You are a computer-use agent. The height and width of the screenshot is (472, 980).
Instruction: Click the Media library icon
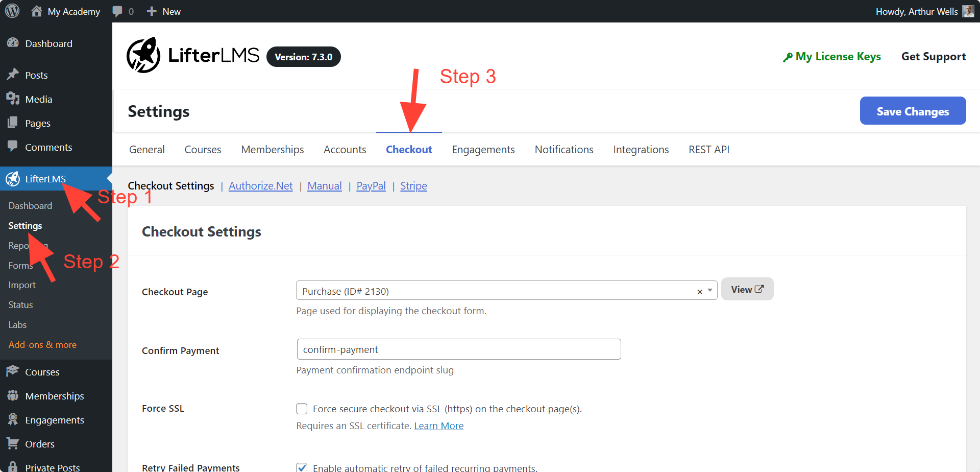[x=13, y=99]
